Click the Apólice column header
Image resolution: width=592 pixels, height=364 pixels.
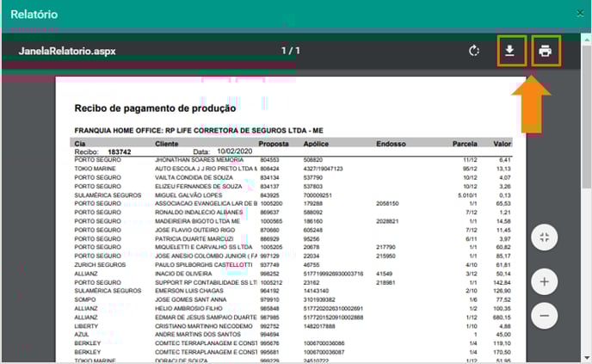[x=316, y=144]
